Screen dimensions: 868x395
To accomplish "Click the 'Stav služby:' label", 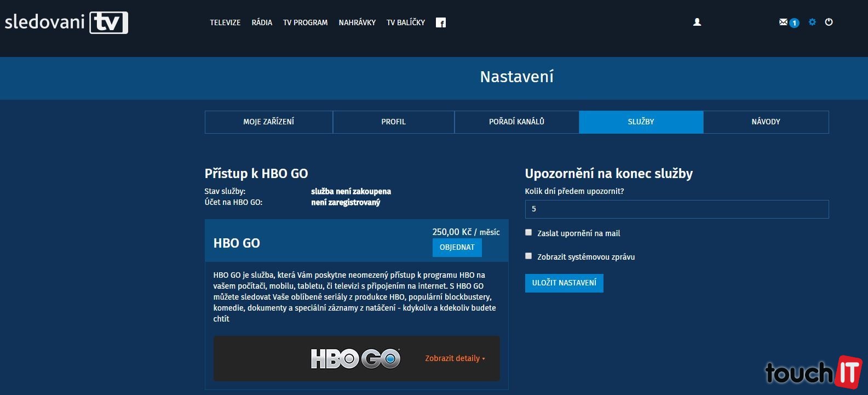I will pos(225,191).
